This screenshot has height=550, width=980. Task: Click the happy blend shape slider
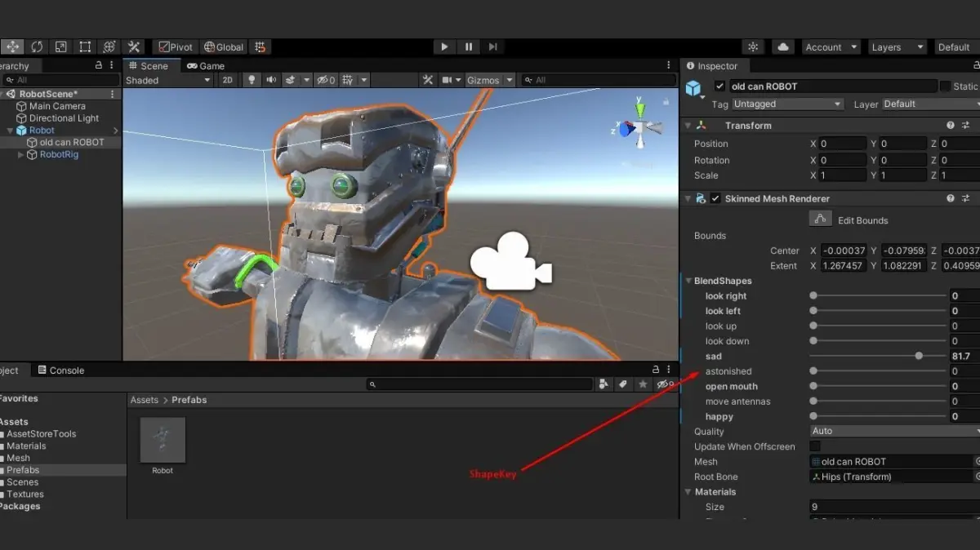[879, 416]
